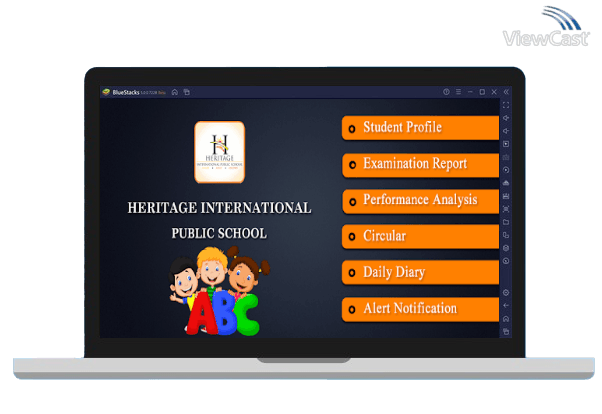Click the Android home icon in sidebar
The image size is (602, 414).
pos(506,319)
